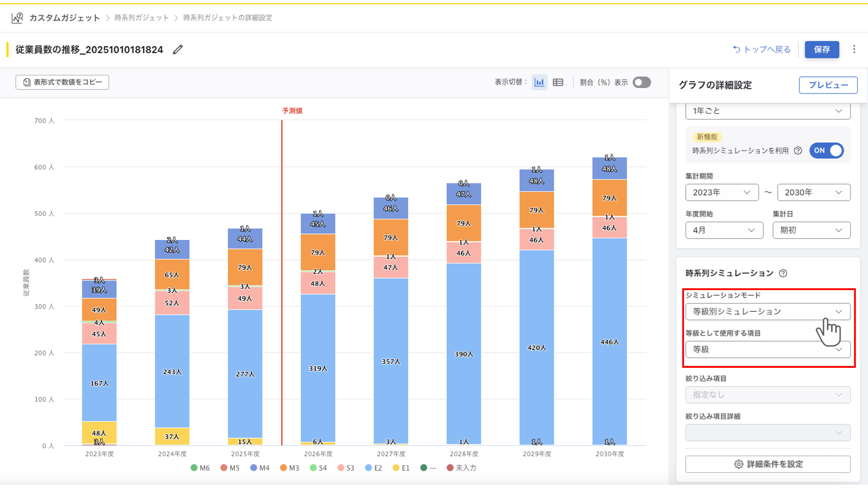Open the 1年ごと interval dropdown

click(x=767, y=111)
